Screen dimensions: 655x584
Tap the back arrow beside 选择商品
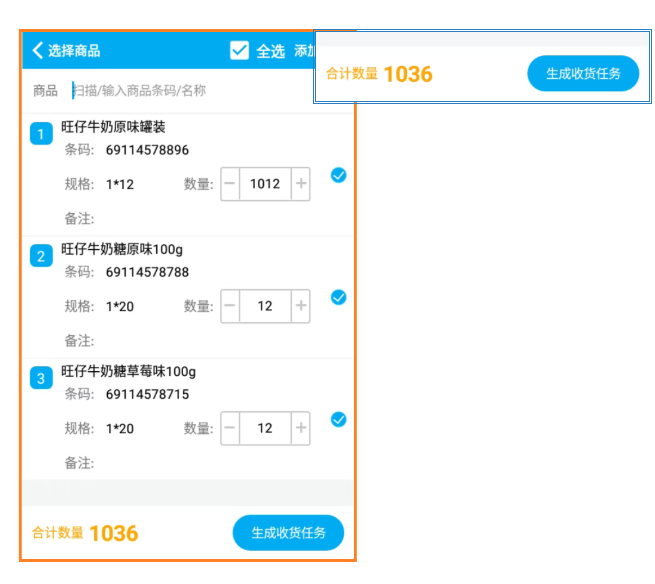(x=38, y=51)
